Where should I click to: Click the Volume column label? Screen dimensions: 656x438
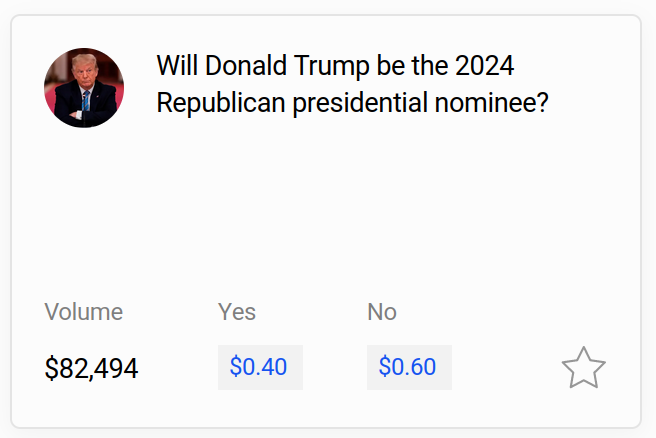tap(83, 312)
